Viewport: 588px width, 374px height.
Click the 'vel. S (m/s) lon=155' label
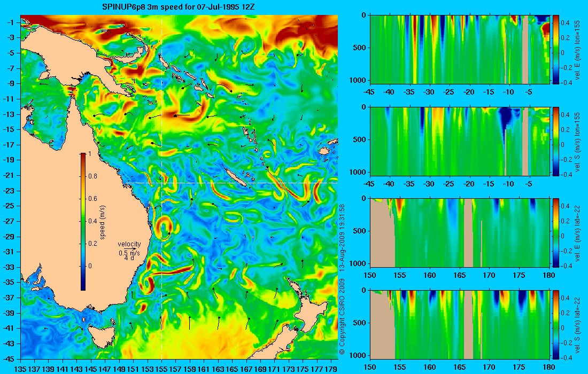coord(577,142)
